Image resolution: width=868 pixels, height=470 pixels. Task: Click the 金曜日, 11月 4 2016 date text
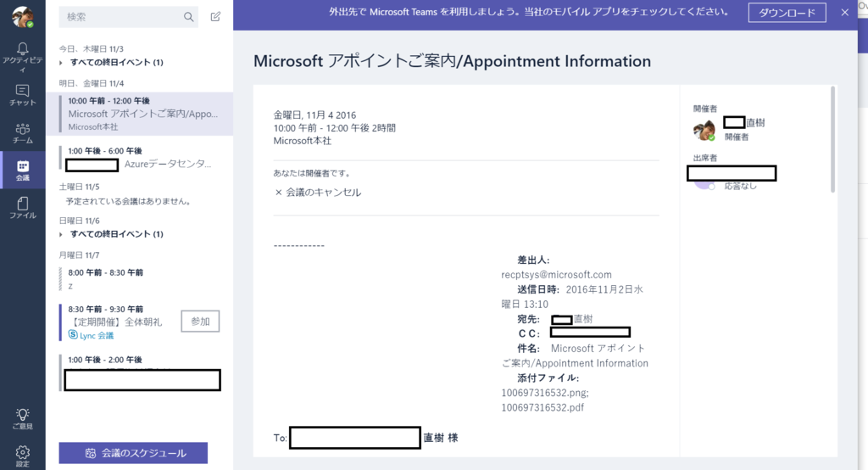click(x=314, y=115)
